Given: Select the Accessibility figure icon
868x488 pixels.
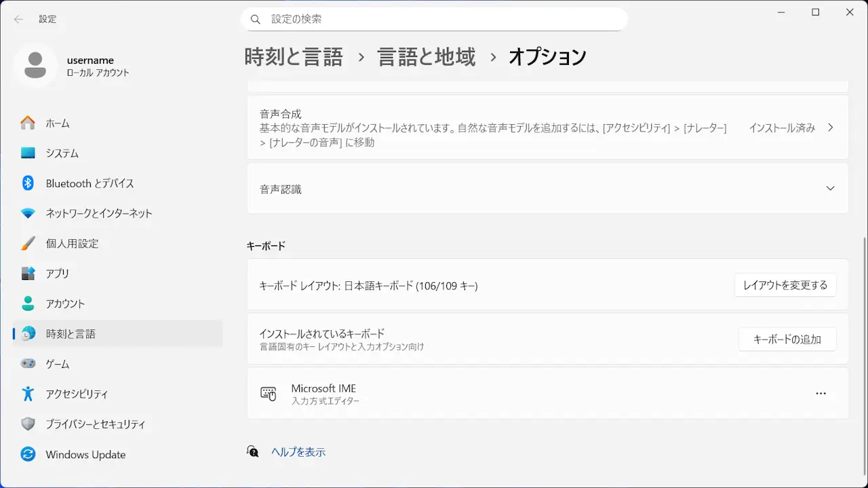Looking at the screenshot, I should (28, 394).
